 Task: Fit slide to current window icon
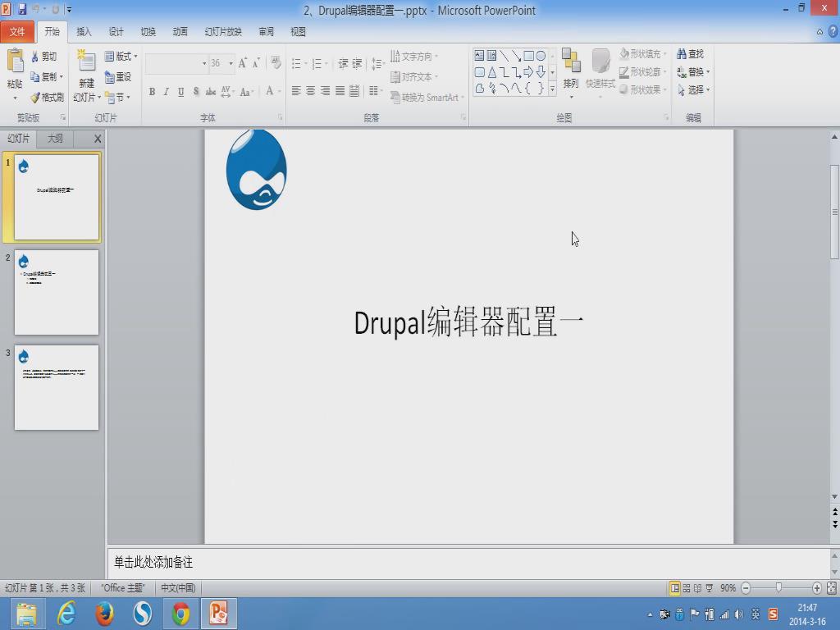tap(832, 587)
